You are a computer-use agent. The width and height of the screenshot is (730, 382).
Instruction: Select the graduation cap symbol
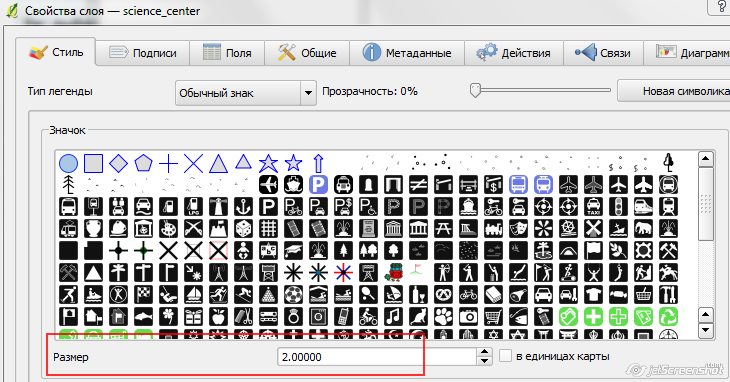point(293,251)
